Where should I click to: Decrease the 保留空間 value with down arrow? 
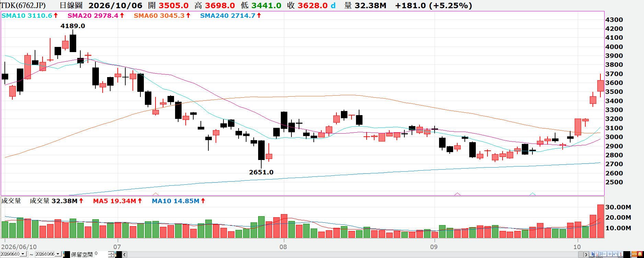point(111,256)
